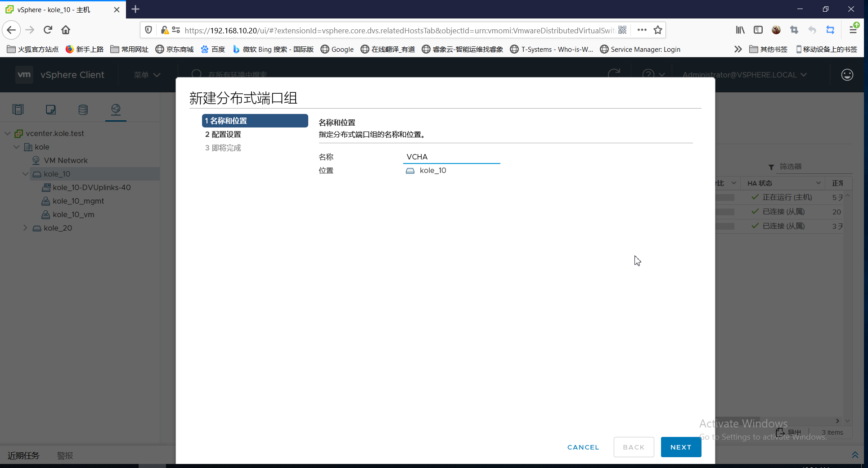This screenshot has height=468, width=868.
Task: Click the smiley feedback icon in the header
Action: [847, 75]
